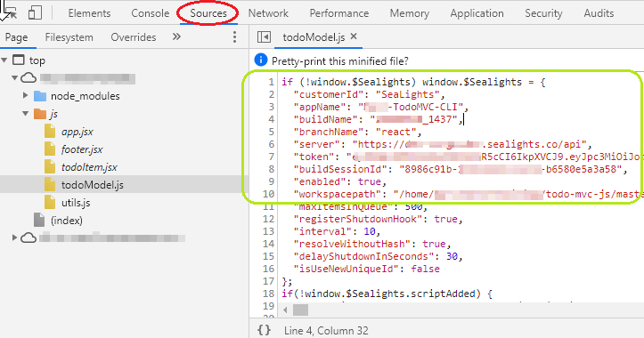Click the pretty print braces button
The width and height of the screenshot is (644, 338).
point(264,330)
